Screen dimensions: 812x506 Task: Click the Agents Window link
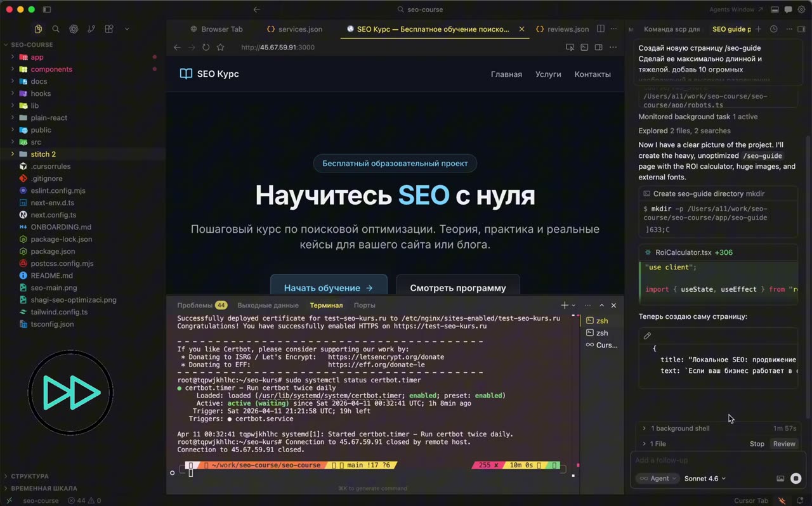point(737,10)
